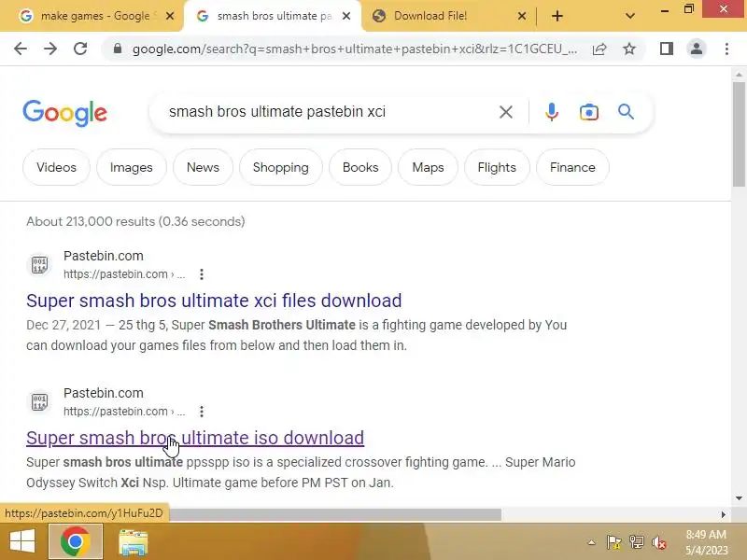Filter results by Books
The width and height of the screenshot is (747, 560).
point(360,167)
